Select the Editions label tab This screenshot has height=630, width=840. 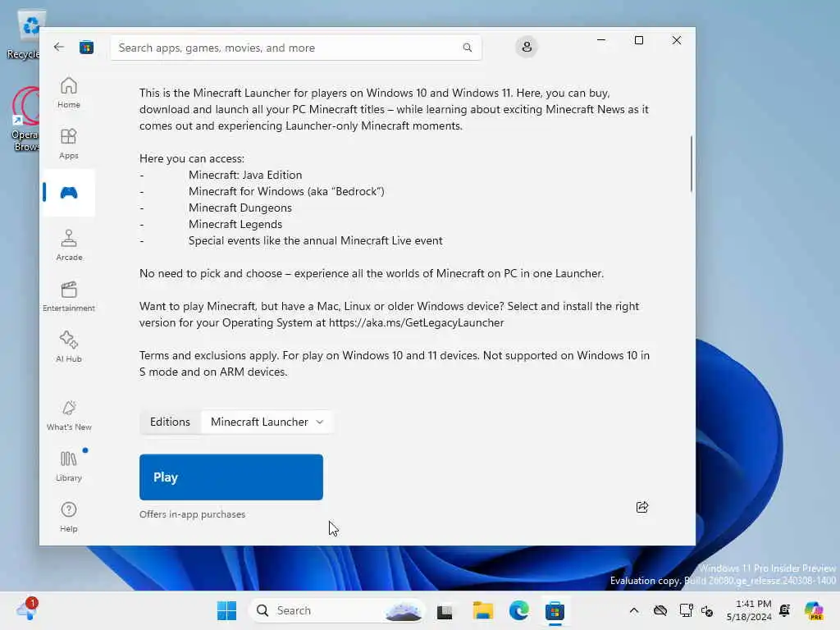(170, 422)
